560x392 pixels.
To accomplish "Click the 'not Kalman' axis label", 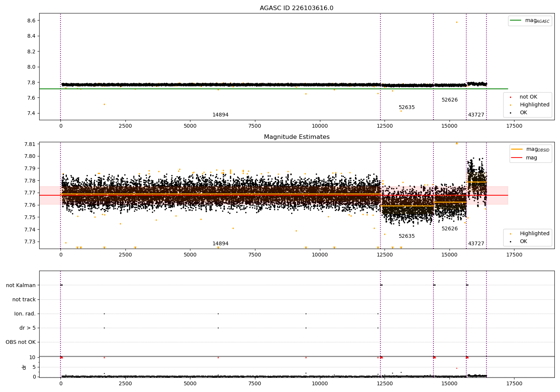I will pos(21,285).
